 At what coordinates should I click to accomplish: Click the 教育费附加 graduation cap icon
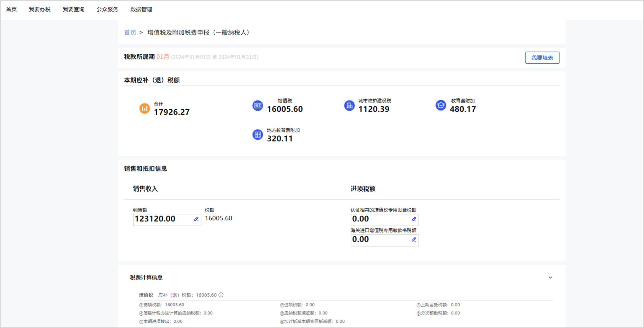(441, 105)
